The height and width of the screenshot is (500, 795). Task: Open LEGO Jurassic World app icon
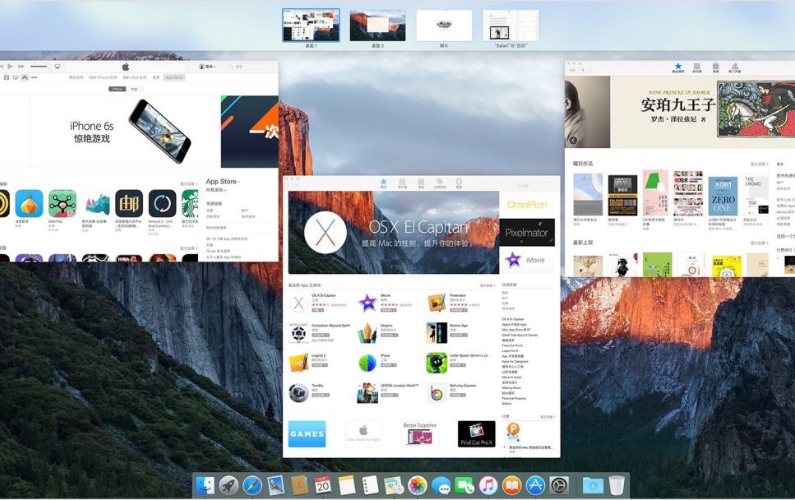[x=367, y=393]
